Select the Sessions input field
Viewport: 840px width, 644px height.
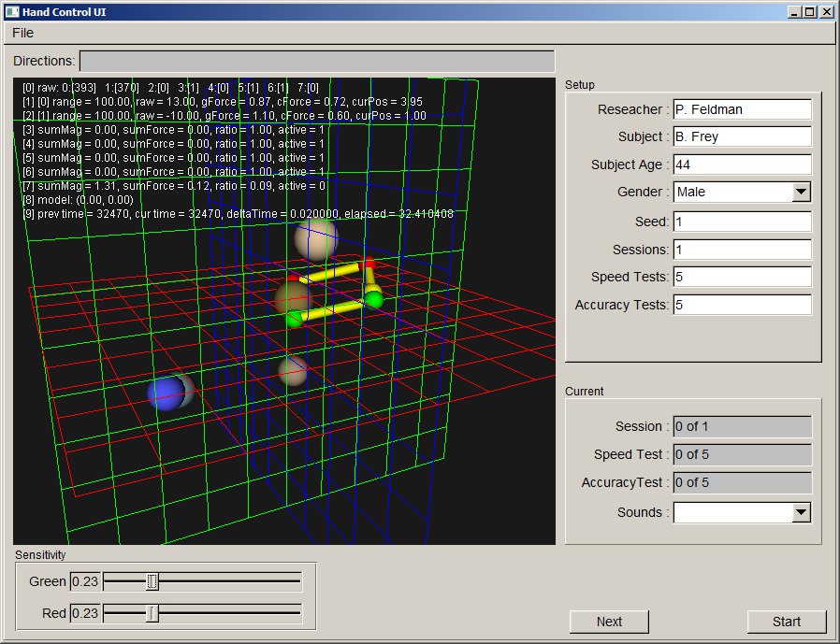(742, 250)
